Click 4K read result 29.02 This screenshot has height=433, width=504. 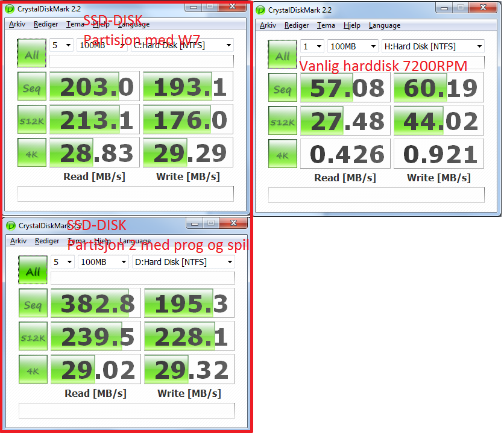tap(96, 369)
